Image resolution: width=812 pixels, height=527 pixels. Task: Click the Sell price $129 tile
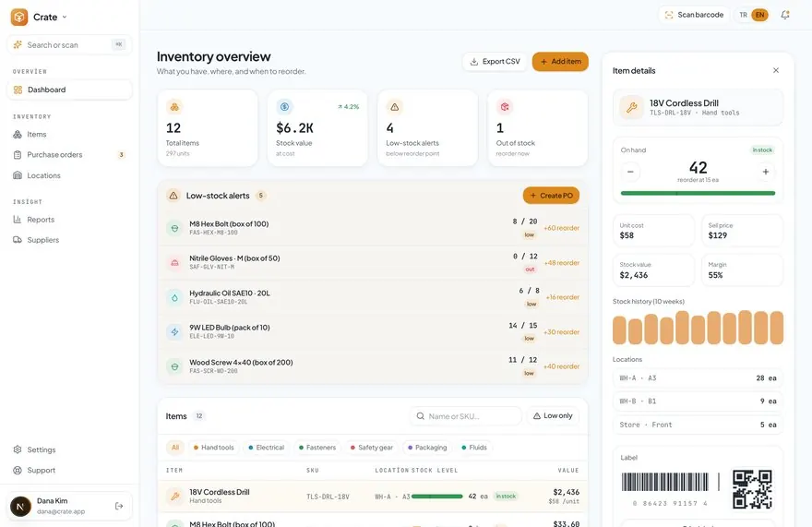742,231
